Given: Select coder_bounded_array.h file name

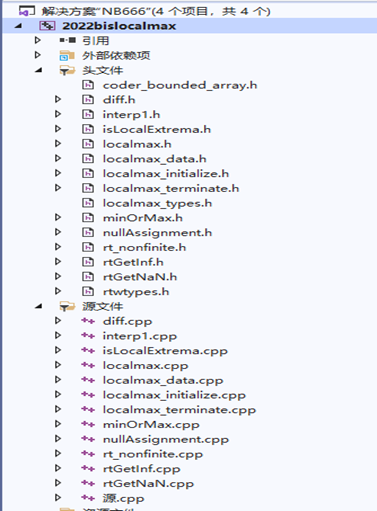Looking at the screenshot, I should pyautogui.click(x=180, y=85).
